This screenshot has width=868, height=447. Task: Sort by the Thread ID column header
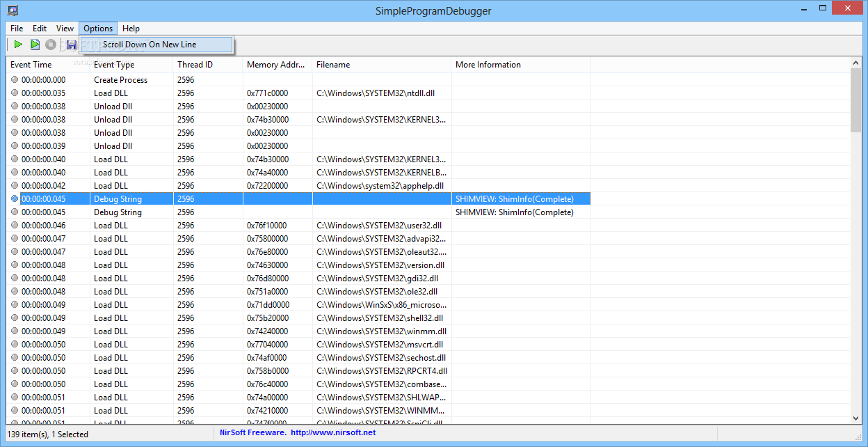tap(208, 65)
